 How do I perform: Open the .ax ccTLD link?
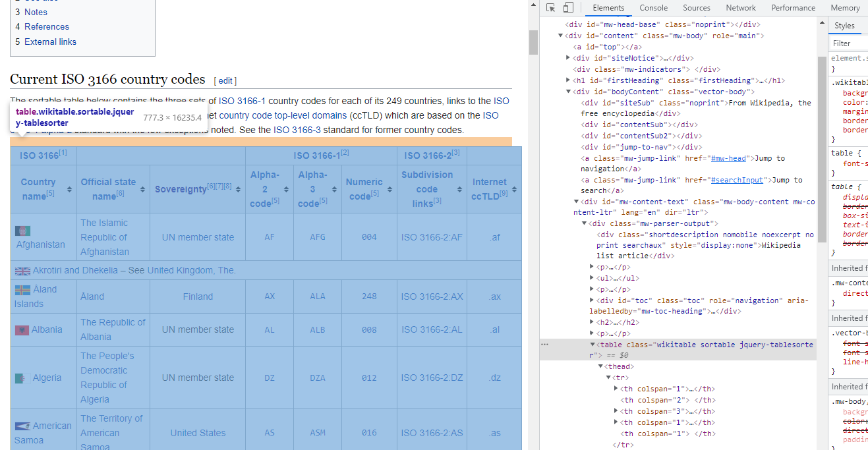[495, 296]
